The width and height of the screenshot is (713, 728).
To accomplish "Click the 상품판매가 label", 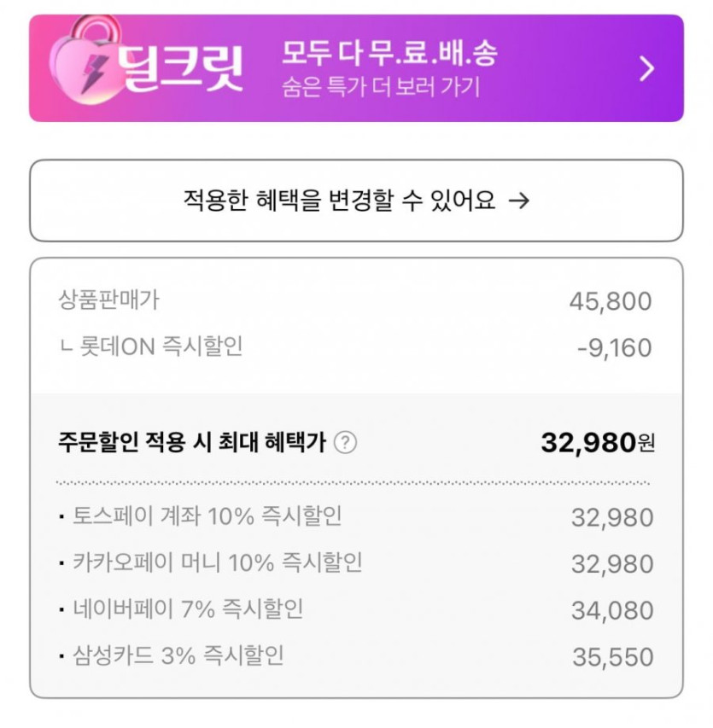I will (x=108, y=300).
